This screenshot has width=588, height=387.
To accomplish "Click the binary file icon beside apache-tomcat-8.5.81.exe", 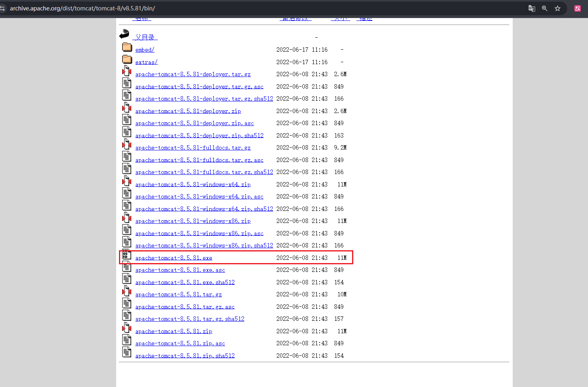I will (126, 255).
